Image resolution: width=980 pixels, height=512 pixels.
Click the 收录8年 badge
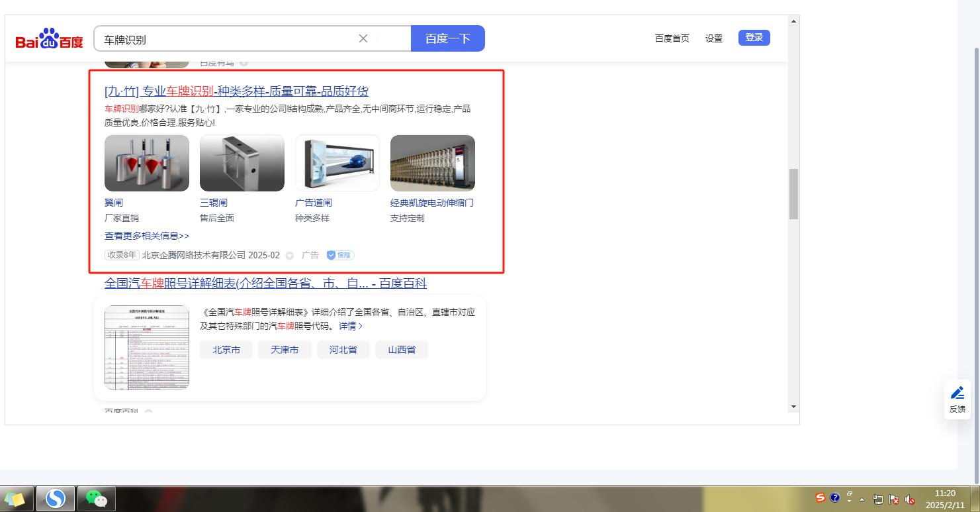(122, 255)
